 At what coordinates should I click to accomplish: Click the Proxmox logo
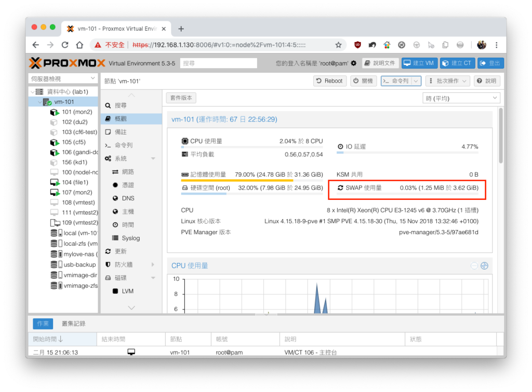tap(67, 63)
